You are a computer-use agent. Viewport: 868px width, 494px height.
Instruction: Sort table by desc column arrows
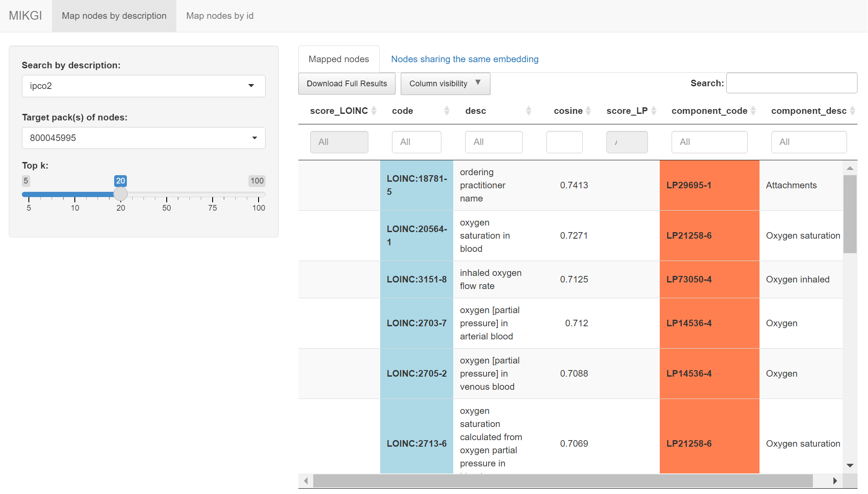528,111
